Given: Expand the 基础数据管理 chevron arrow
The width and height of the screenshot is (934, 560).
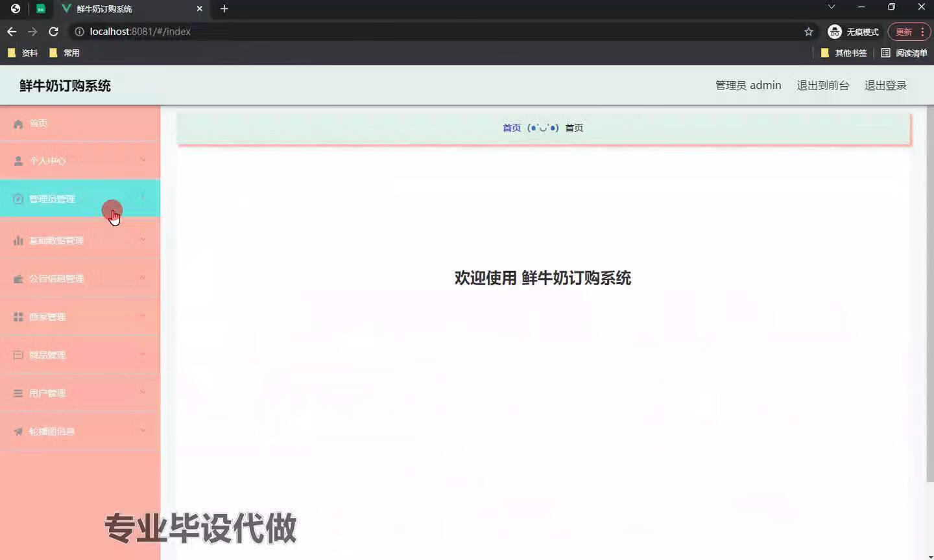Looking at the screenshot, I should coord(143,239).
